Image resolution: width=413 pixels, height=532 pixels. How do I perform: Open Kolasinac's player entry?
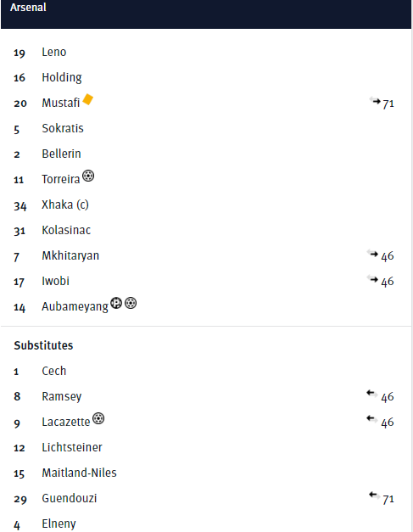click(66, 230)
